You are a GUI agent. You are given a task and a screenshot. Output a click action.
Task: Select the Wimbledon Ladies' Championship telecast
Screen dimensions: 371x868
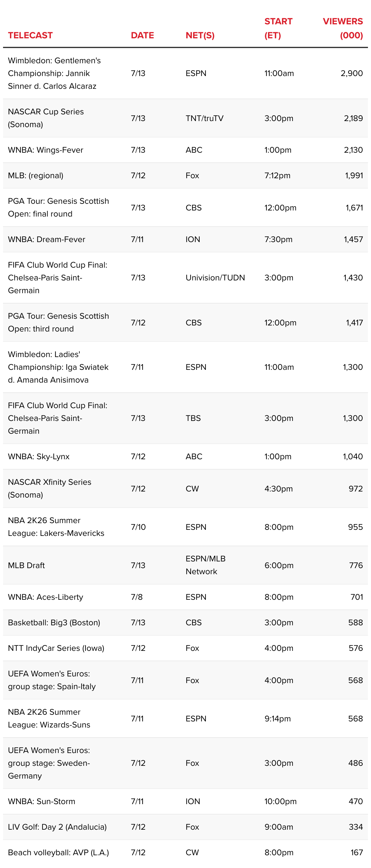tap(58, 367)
